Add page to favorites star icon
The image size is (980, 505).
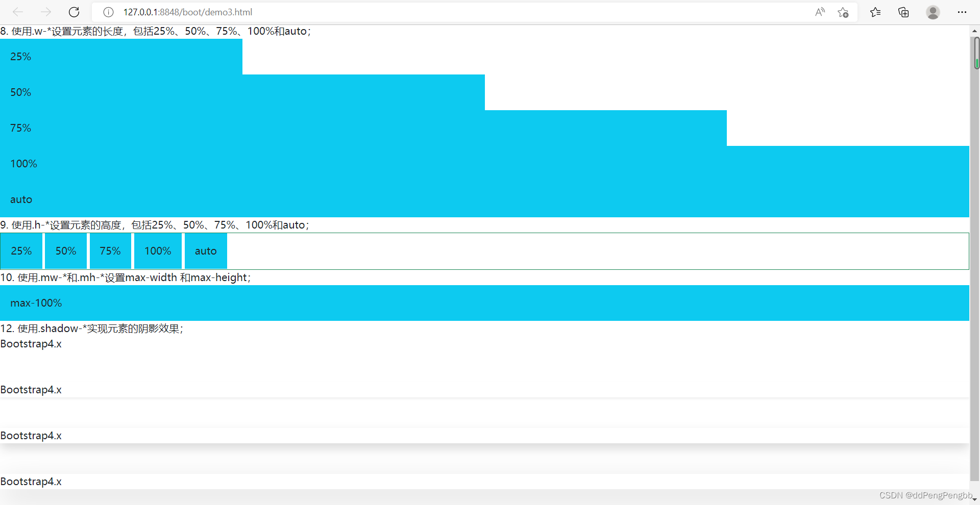(x=843, y=12)
